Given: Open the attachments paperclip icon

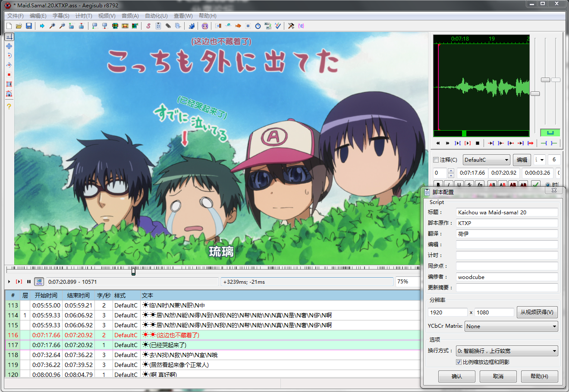Looking at the screenshot, I should click(x=168, y=26).
